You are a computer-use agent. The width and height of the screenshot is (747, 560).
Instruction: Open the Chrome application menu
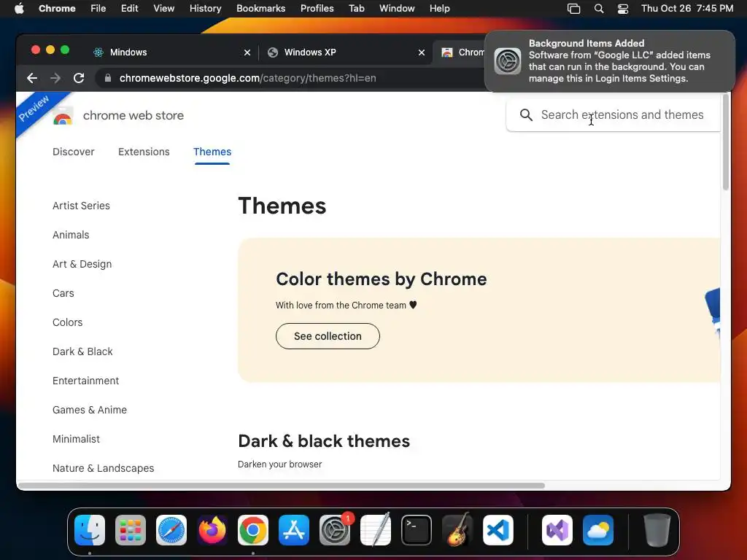[x=57, y=9]
